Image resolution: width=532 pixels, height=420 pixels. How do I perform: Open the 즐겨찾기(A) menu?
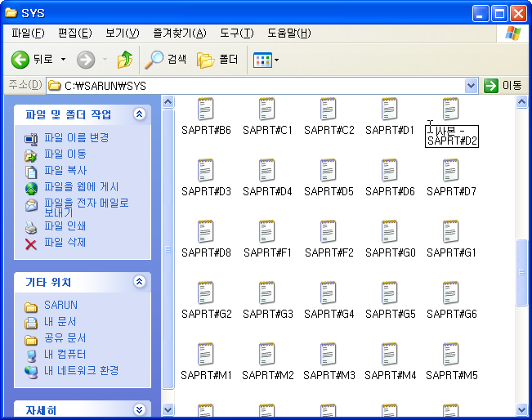pyautogui.click(x=180, y=34)
